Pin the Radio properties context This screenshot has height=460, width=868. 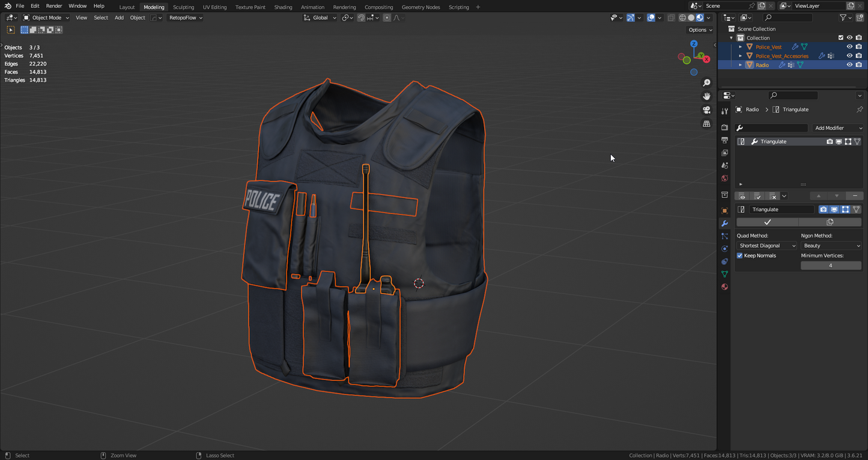[x=860, y=109]
